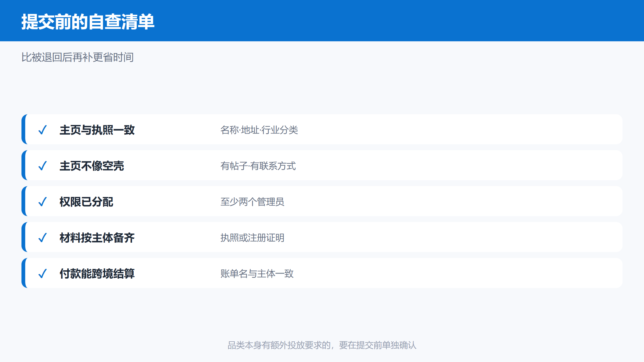Click the description 至少两个管理员
The height and width of the screenshot is (362, 644).
[x=252, y=202]
